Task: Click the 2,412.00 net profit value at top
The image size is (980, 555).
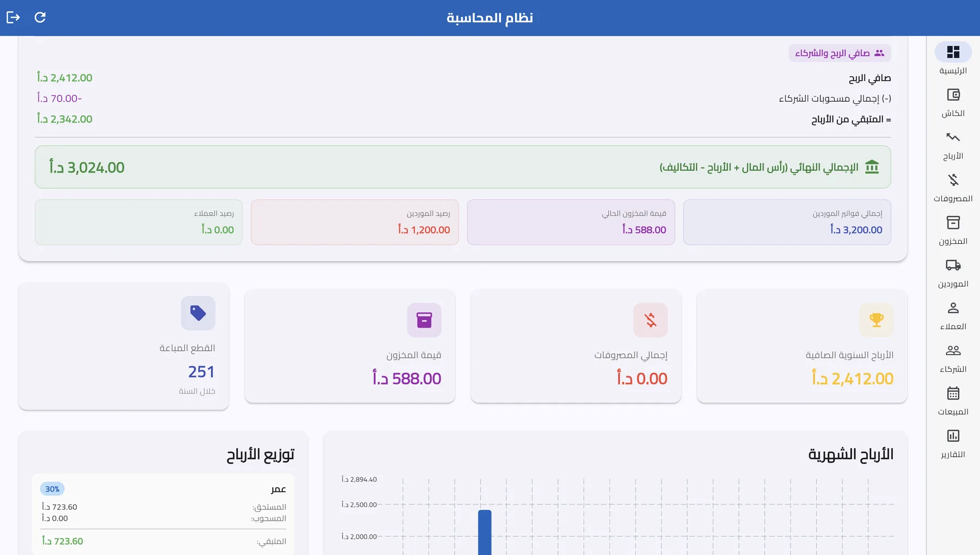Action: pyautogui.click(x=65, y=78)
